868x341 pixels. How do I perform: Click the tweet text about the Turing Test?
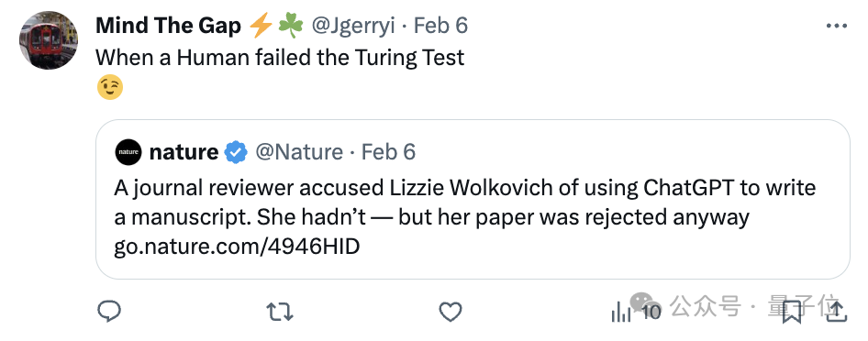tap(280, 58)
